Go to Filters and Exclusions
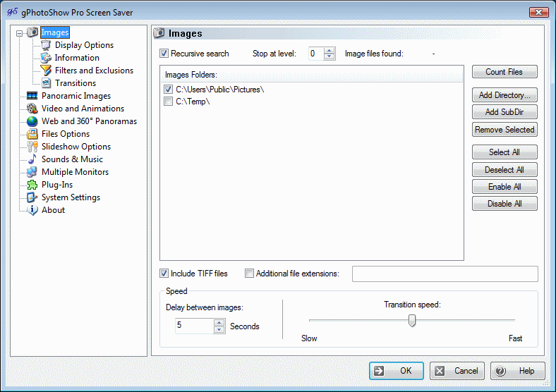Viewport: 556px width, 392px height. point(94,71)
